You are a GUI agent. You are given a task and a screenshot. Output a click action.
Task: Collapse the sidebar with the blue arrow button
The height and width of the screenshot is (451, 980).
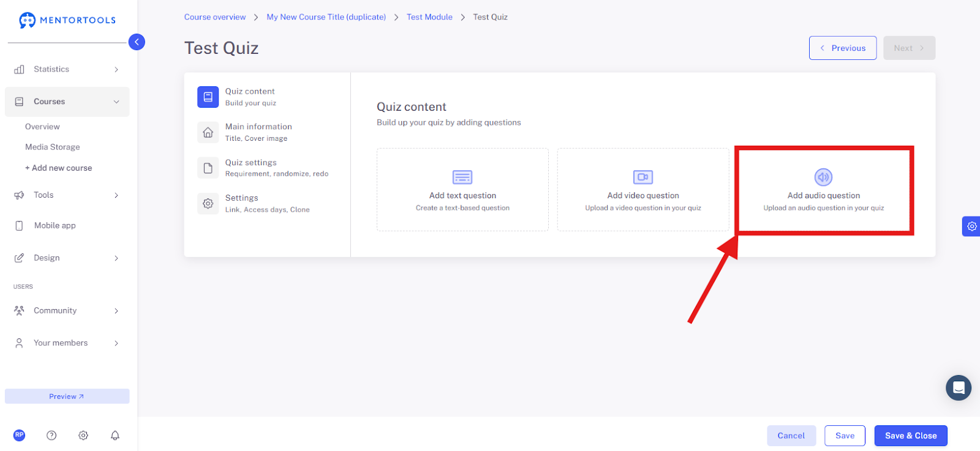click(x=137, y=42)
